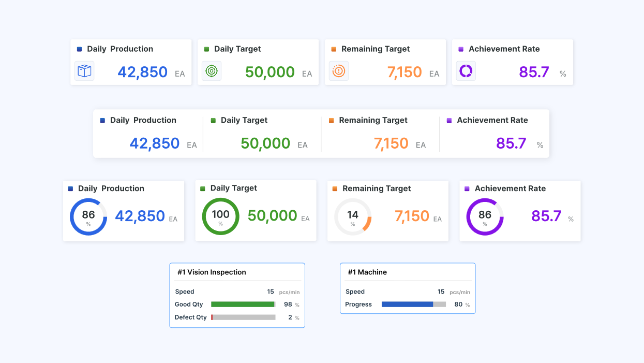This screenshot has height=363, width=644.
Task: Click Speed label in #1 Machine panel
Action: [355, 292]
